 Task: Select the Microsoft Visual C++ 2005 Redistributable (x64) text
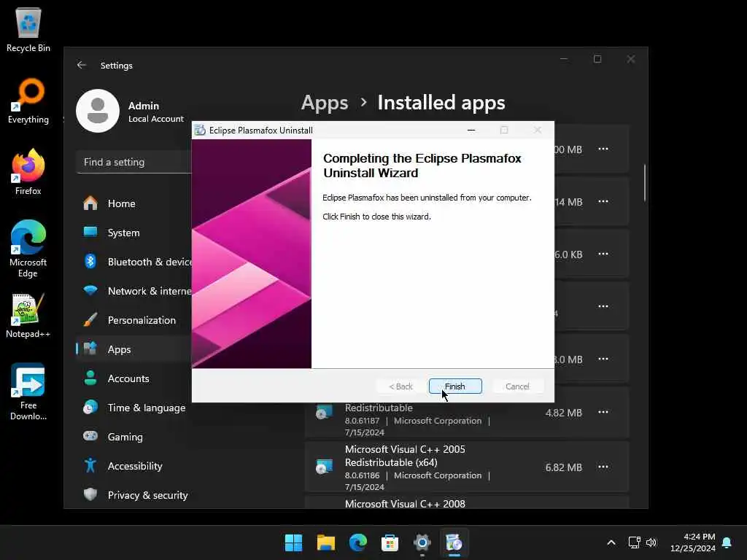pos(405,456)
